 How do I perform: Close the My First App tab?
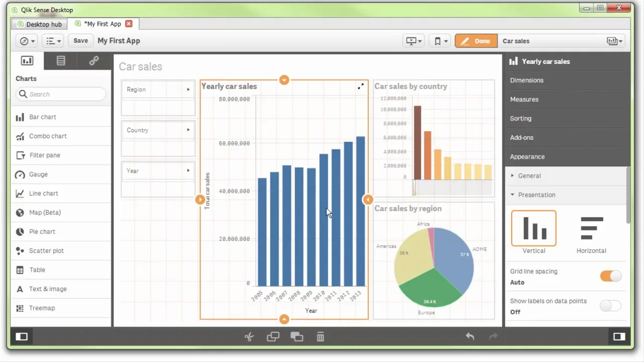coord(129,24)
